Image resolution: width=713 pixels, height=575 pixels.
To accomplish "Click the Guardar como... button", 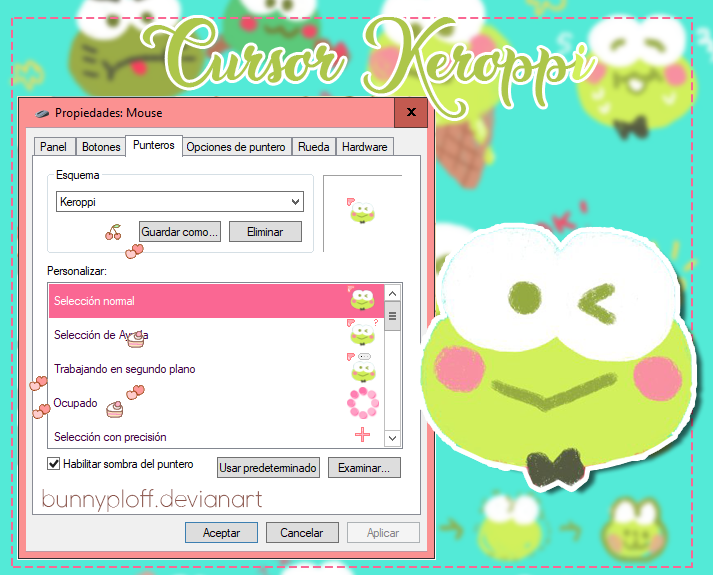I will 180,232.
